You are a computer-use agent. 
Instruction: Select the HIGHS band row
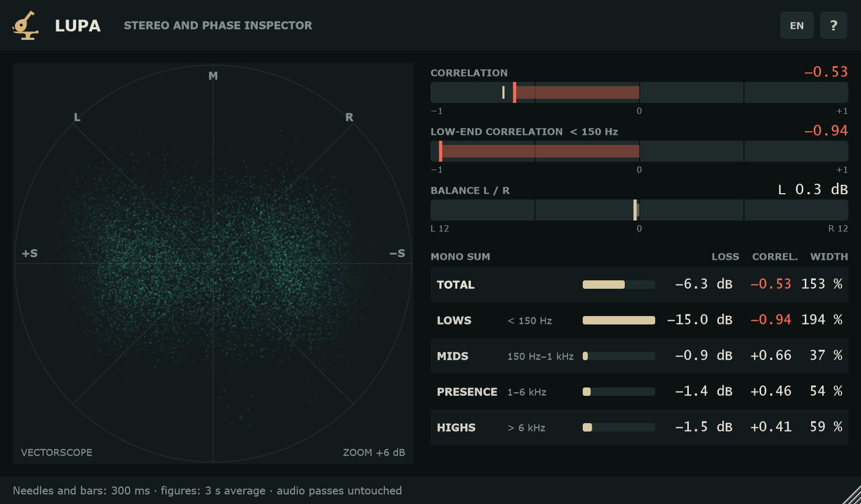coord(639,427)
